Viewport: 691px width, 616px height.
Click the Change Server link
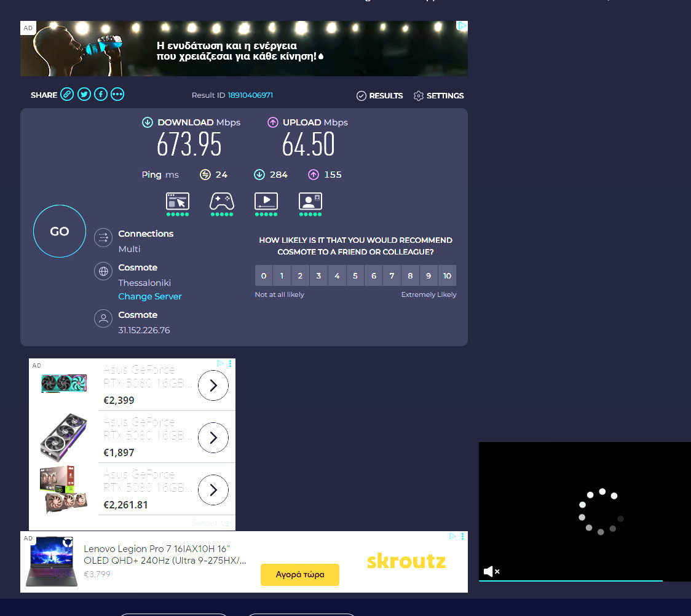150,296
